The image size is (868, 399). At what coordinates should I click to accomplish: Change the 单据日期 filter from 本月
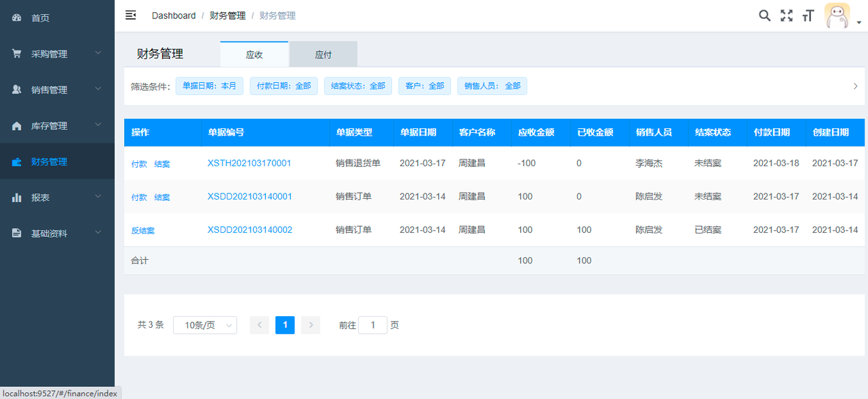[210, 85]
